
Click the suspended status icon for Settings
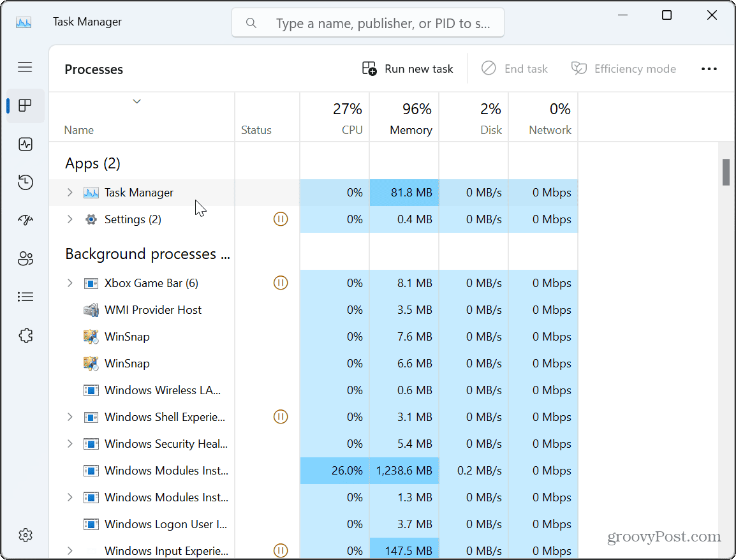point(281,219)
